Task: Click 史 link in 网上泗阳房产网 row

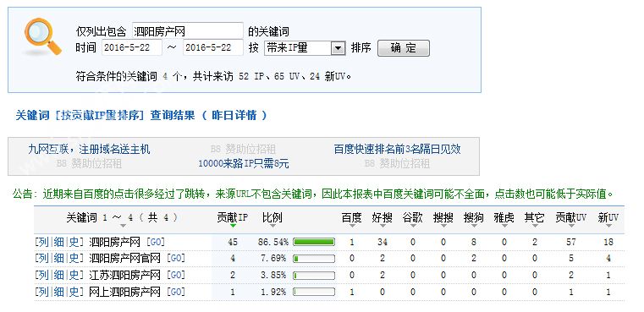Action: pos(74,293)
